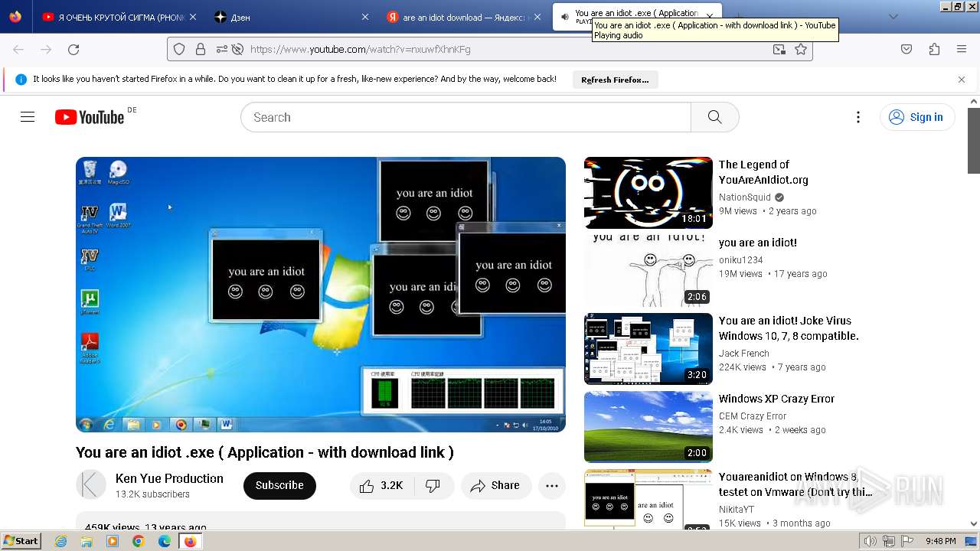Close the Дзен tab
980x551 pixels.
(x=364, y=17)
